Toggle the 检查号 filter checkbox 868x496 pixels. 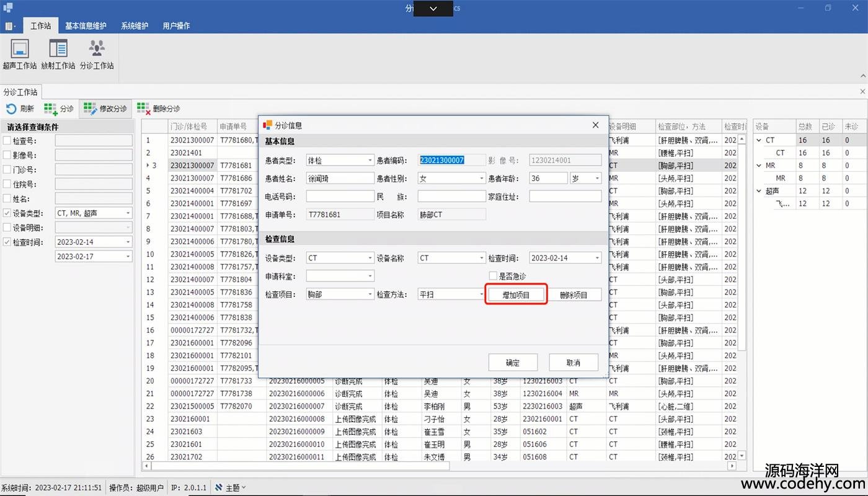pos(7,141)
